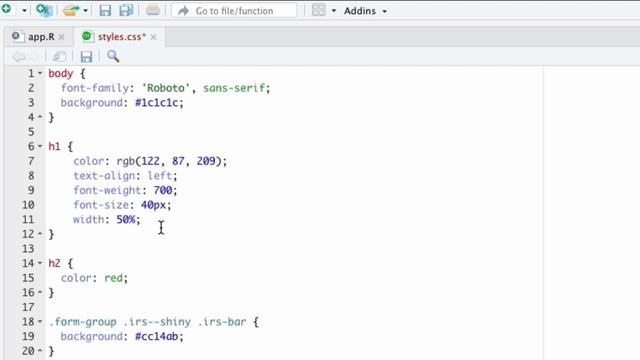Focus the Go to file/function field
The height and width of the screenshot is (360, 640).
point(234,11)
